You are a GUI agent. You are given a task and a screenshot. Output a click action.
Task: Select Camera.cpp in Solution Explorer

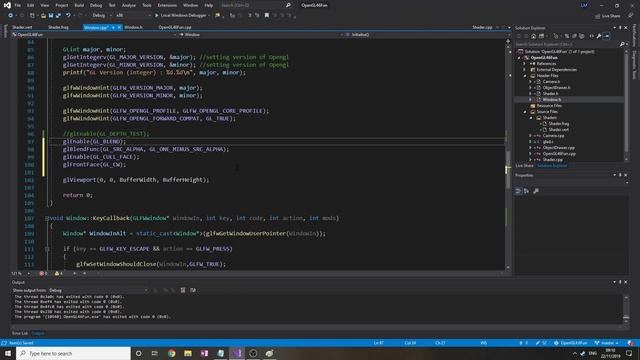[x=553, y=136]
